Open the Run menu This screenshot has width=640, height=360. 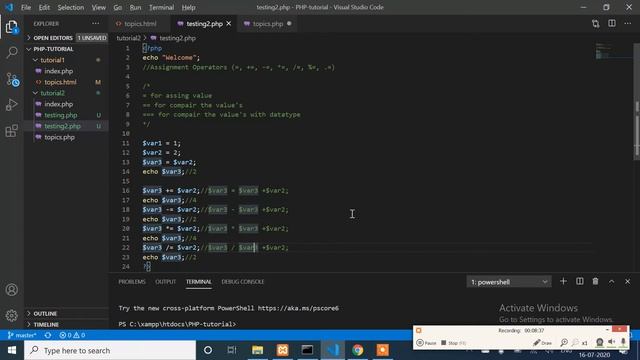(x=135, y=7)
